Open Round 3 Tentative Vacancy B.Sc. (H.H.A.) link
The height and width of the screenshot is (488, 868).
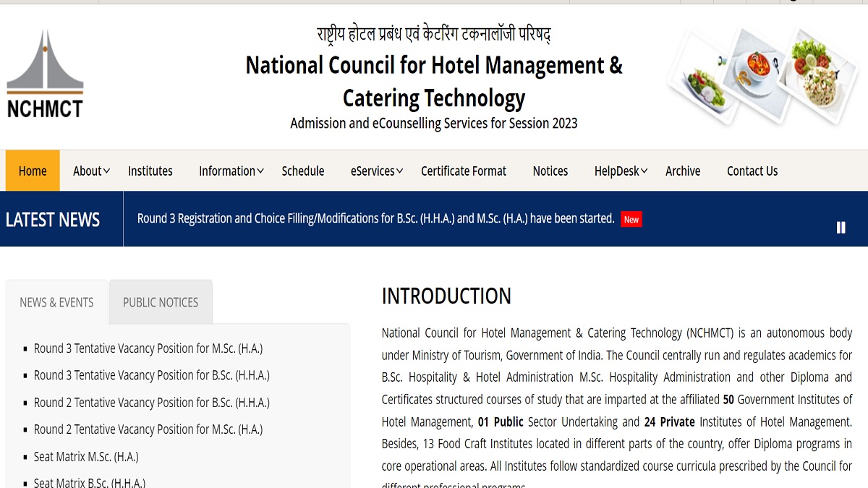tap(152, 375)
